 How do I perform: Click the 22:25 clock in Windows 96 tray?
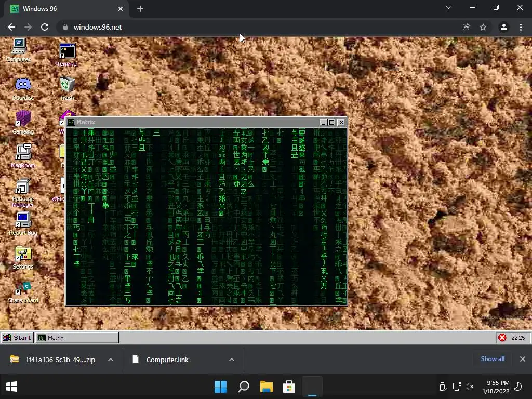tap(518, 338)
